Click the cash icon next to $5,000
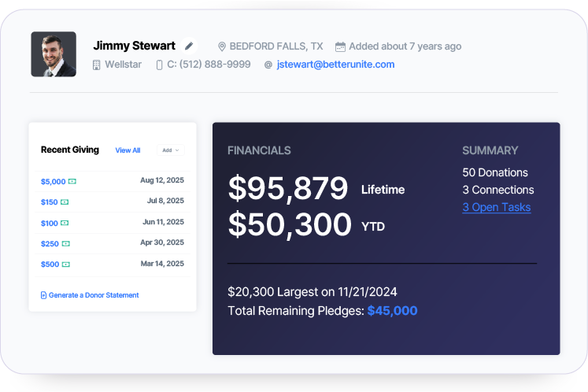 [x=72, y=182]
